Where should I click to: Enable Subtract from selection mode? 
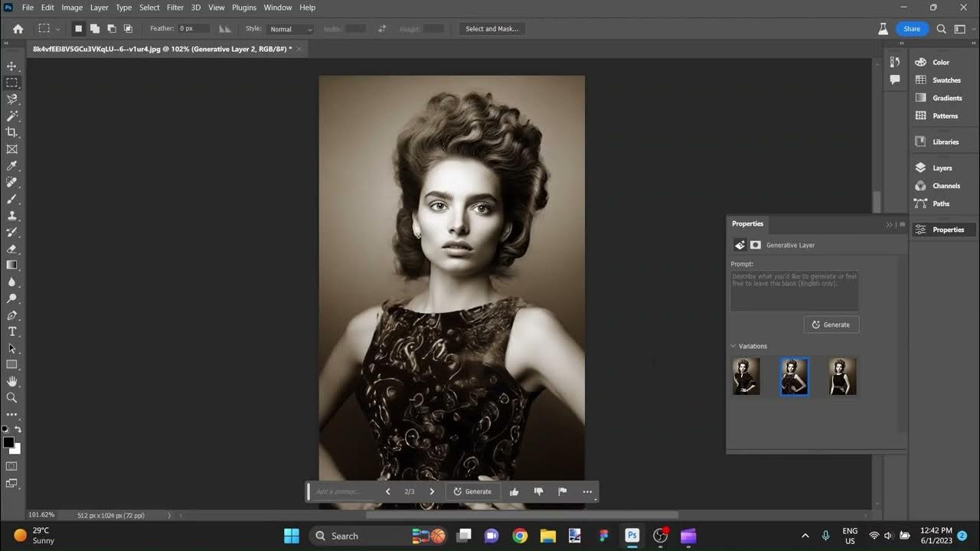[x=112, y=29]
